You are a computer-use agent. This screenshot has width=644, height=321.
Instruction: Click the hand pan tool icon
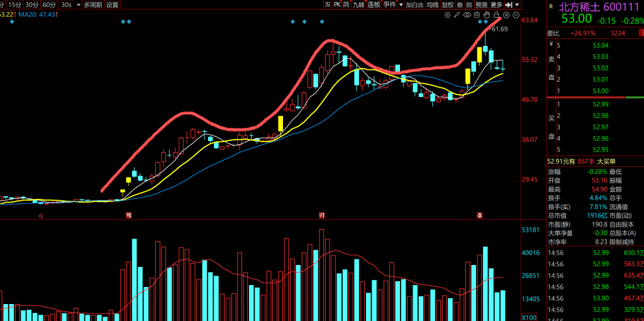click(x=486, y=14)
